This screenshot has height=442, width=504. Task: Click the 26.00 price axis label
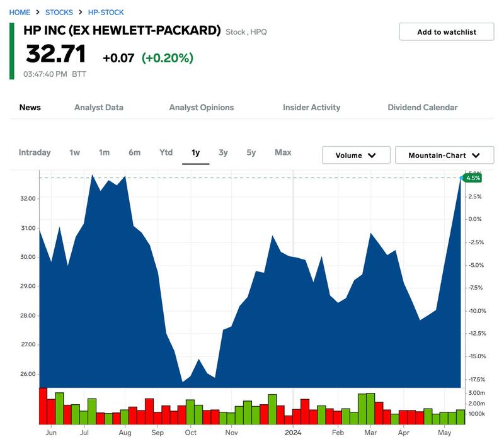[28, 374]
